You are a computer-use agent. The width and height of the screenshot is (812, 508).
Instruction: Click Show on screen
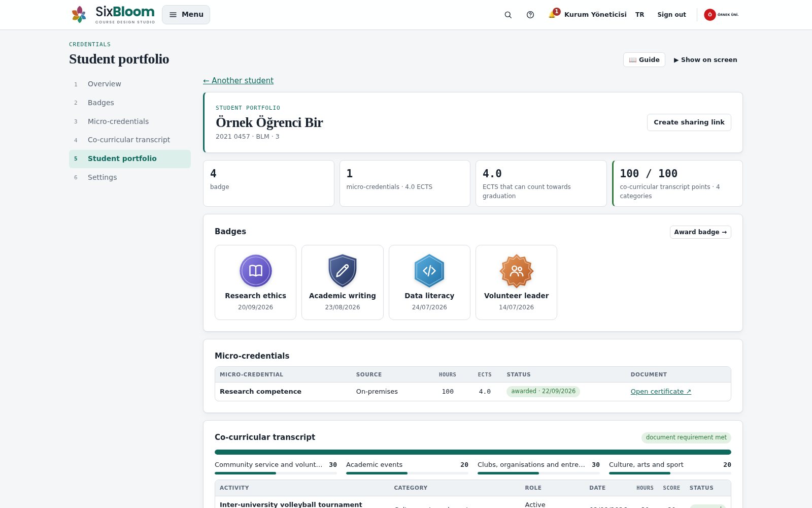[705, 59]
